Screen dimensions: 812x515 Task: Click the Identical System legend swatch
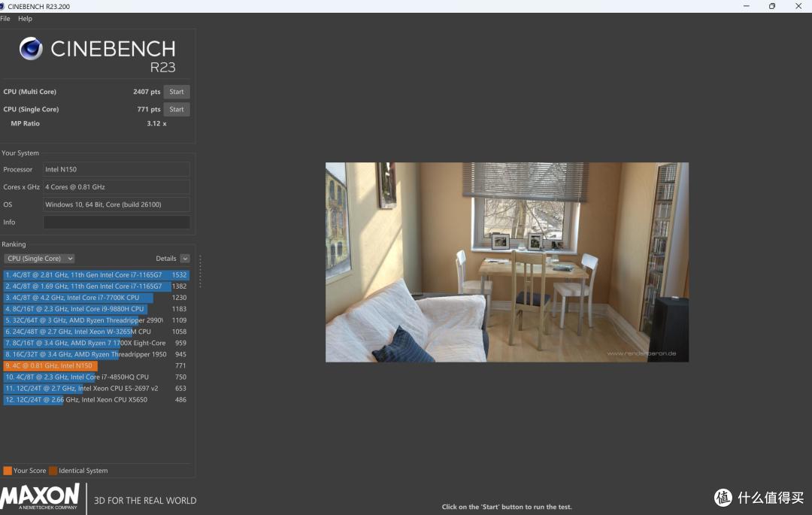click(x=53, y=471)
